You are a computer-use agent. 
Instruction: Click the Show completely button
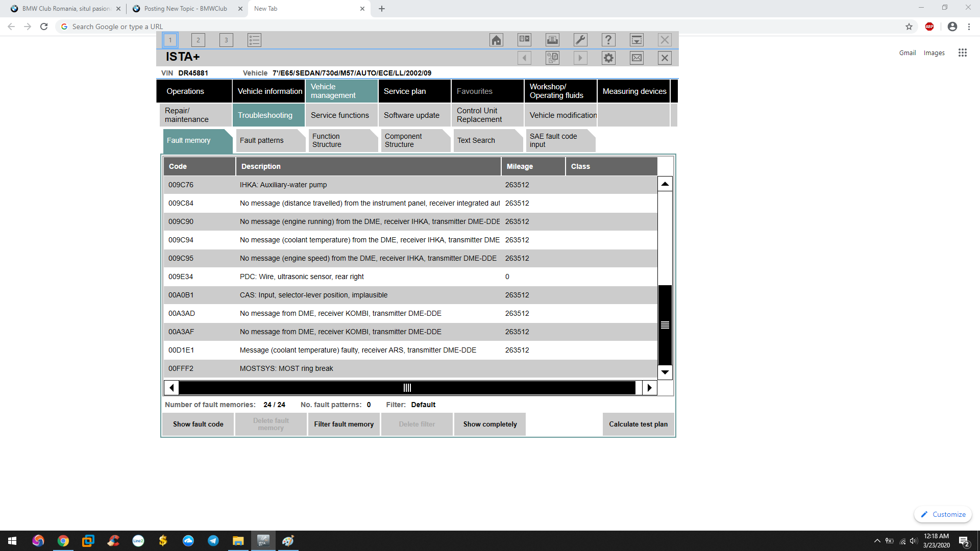point(490,424)
